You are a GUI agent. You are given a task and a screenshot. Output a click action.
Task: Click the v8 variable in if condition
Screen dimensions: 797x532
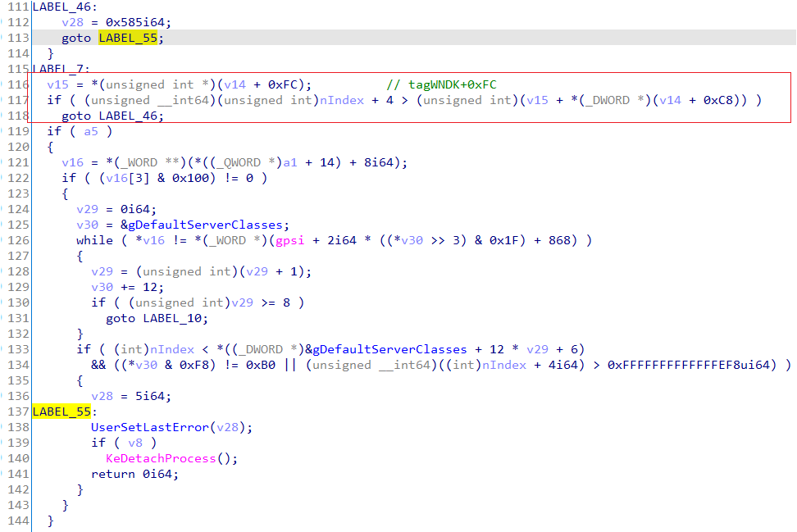(x=136, y=443)
